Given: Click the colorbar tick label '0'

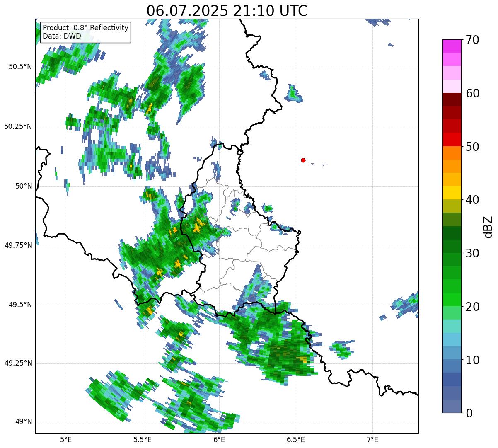Looking at the screenshot, I should [x=469, y=413].
